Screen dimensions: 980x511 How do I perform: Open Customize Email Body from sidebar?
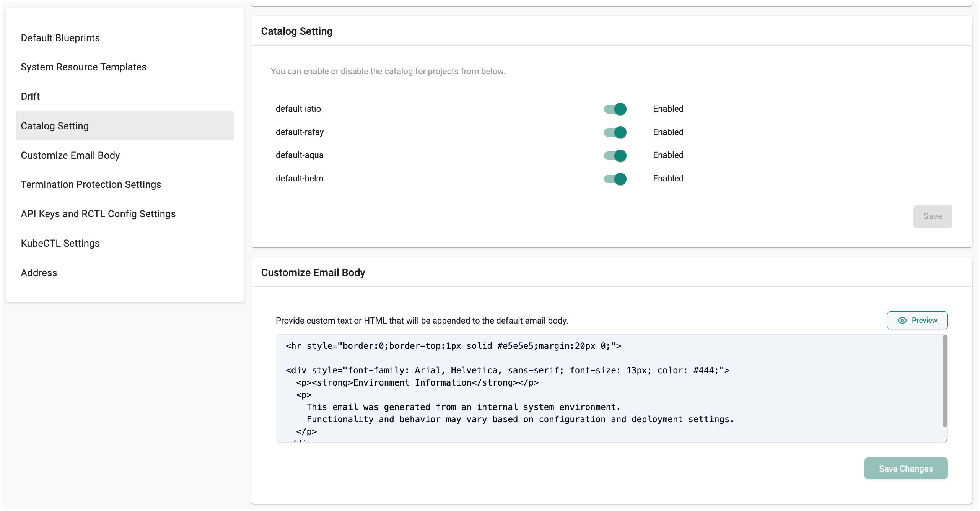[x=70, y=155]
